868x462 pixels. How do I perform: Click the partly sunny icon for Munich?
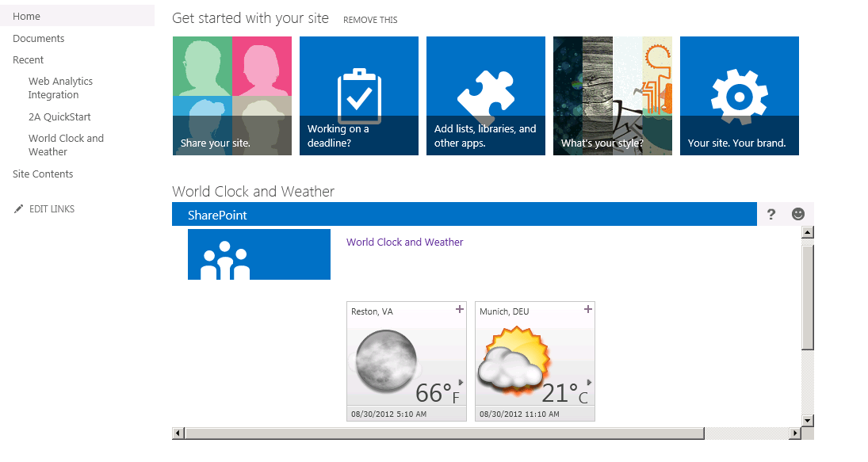[514, 360]
